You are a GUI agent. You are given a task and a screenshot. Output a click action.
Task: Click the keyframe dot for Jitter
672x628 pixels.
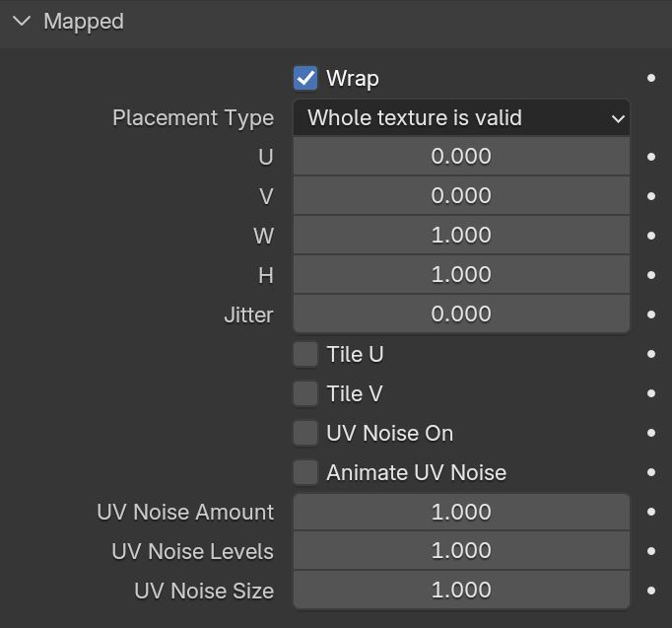[x=651, y=314]
